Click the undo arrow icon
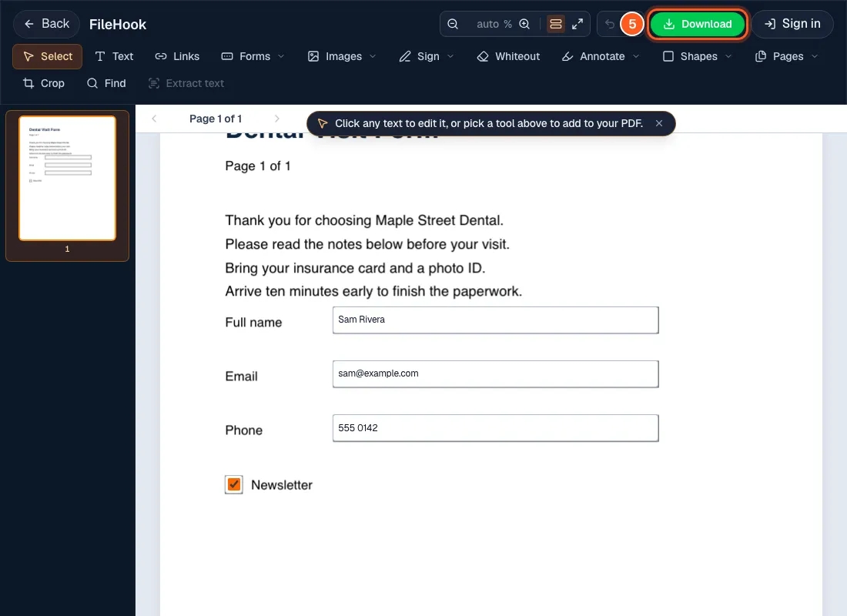The height and width of the screenshot is (616, 847). 610,25
